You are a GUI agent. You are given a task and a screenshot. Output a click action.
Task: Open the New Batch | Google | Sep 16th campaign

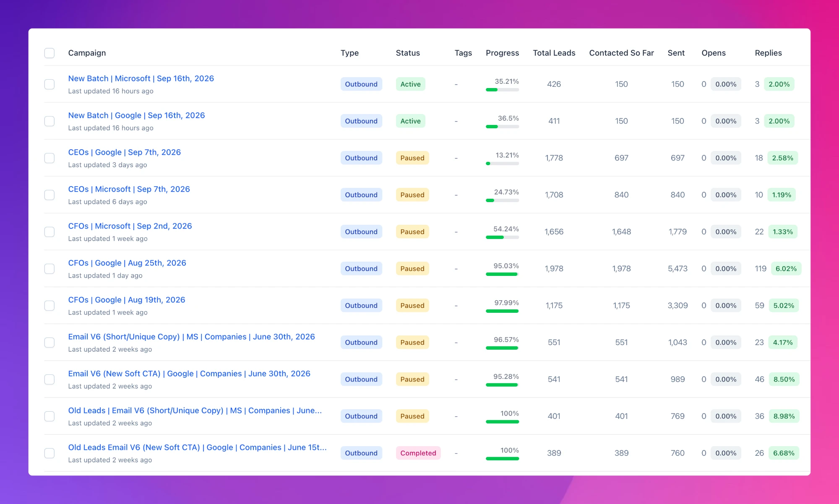(x=136, y=115)
